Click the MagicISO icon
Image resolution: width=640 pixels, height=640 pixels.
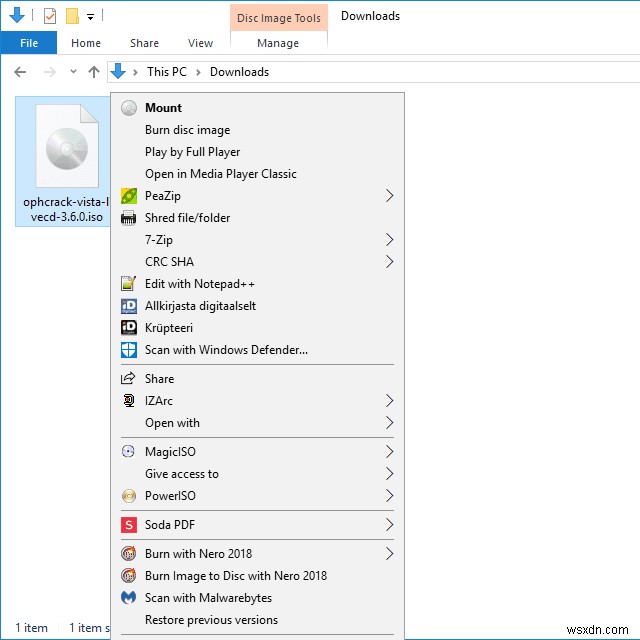tap(128, 452)
